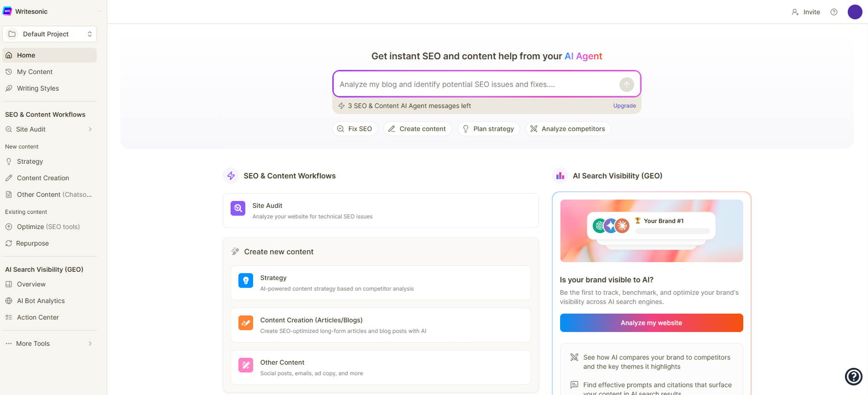
Task: Click the Writesonic logo icon
Action: [x=7, y=11]
